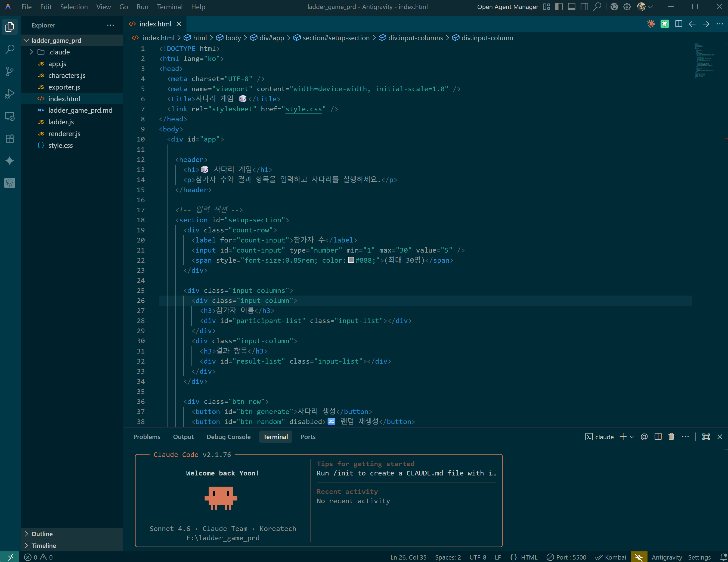The height and width of the screenshot is (562, 728).
Task: Split the editor right
Action: tap(678, 24)
